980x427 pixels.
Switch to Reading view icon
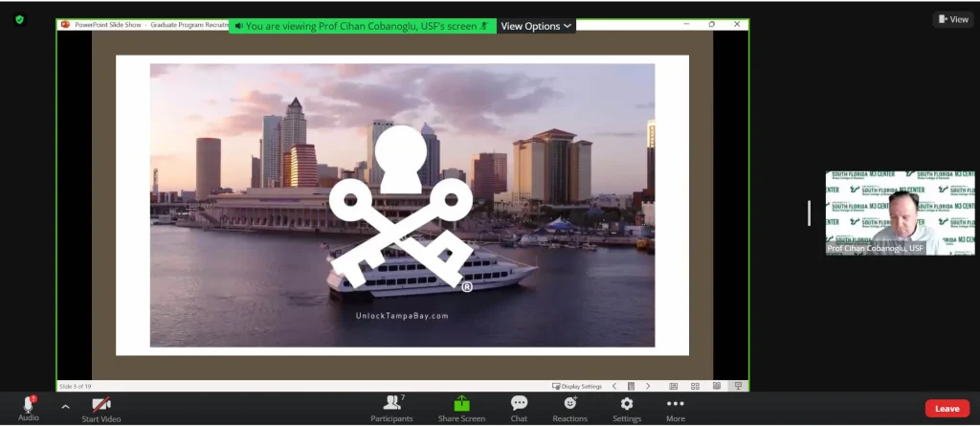point(717,387)
